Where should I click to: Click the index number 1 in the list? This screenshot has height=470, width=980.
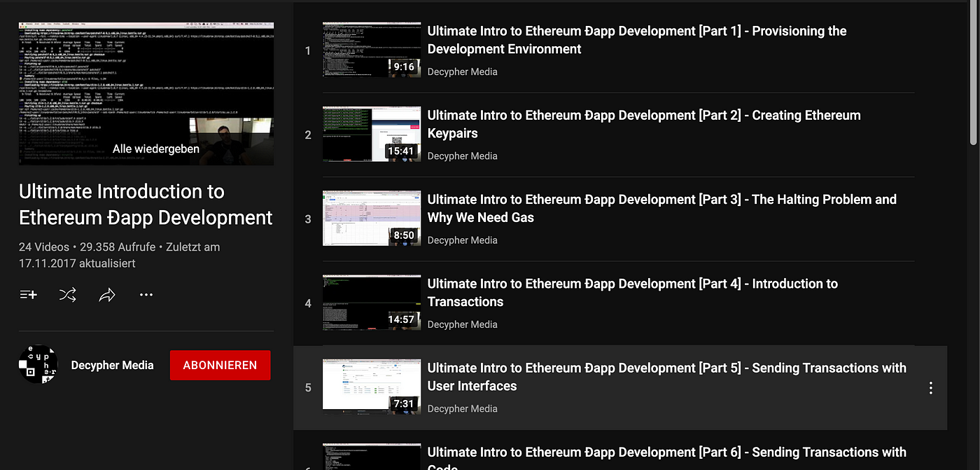tap(308, 50)
